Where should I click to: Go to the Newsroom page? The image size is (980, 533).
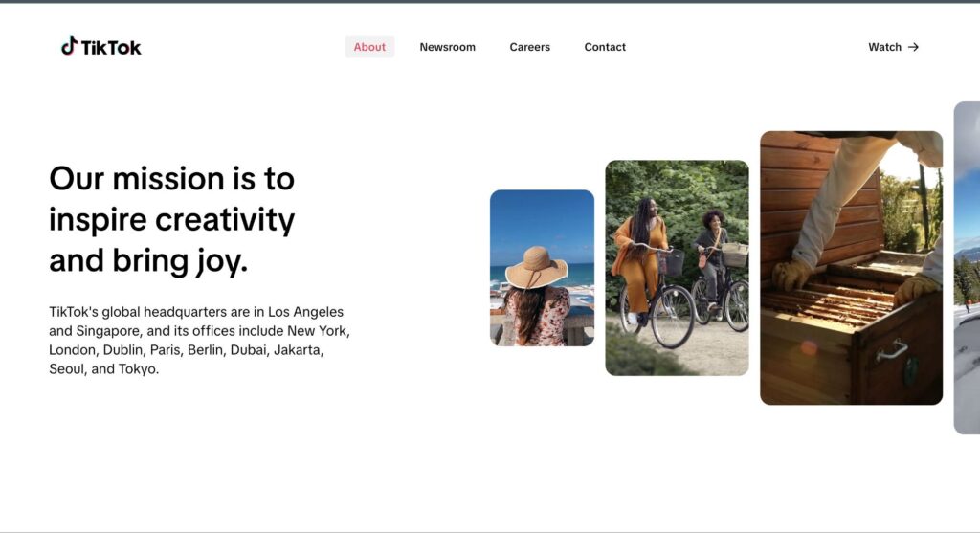(x=447, y=47)
